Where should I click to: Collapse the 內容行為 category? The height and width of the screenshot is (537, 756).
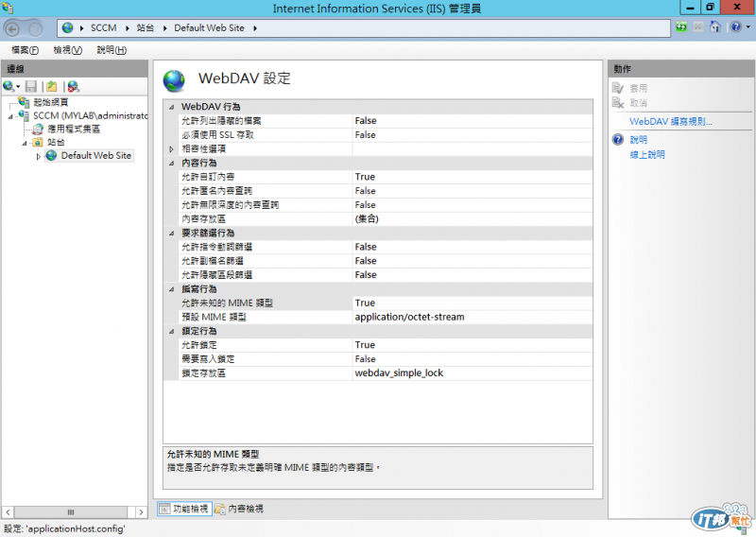coord(171,163)
